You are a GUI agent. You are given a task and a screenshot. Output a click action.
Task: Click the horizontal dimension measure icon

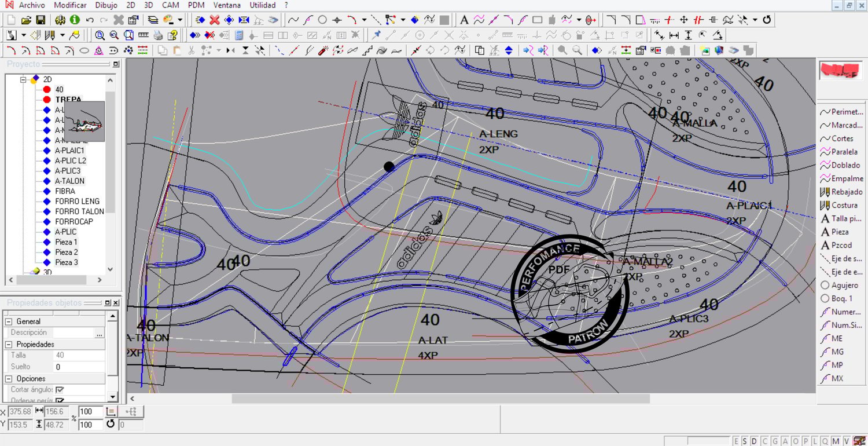[x=674, y=35]
